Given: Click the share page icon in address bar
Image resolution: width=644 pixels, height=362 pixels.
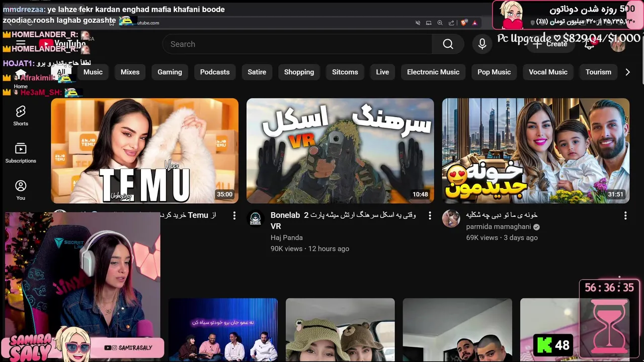Looking at the screenshot, I should pos(451,23).
